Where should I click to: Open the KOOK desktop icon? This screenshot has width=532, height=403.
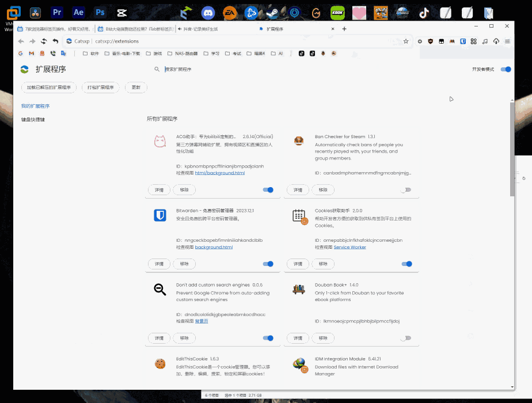(337, 13)
